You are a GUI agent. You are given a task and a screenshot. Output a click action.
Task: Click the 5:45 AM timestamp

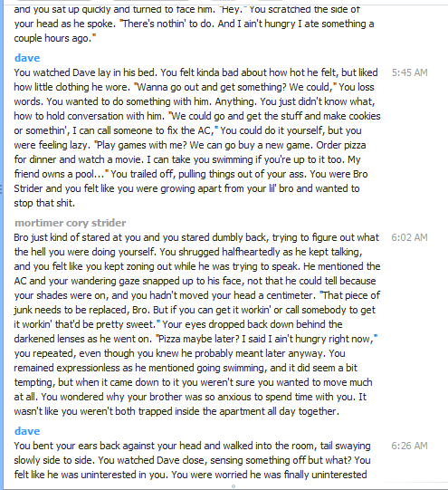[x=409, y=72]
